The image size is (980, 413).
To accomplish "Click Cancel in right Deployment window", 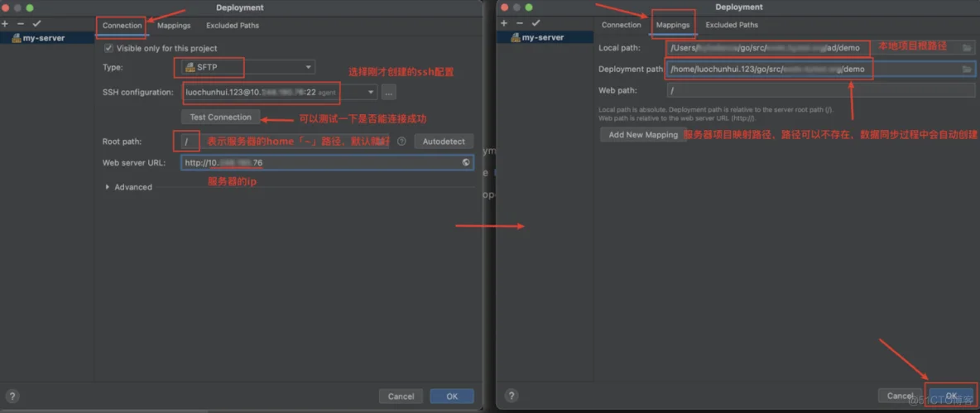I will pos(900,396).
